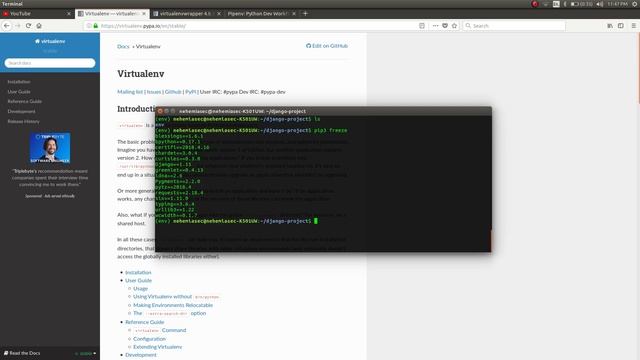Open the page actions three-dot menu
Viewport: 640px width, 360px height.
point(436,26)
